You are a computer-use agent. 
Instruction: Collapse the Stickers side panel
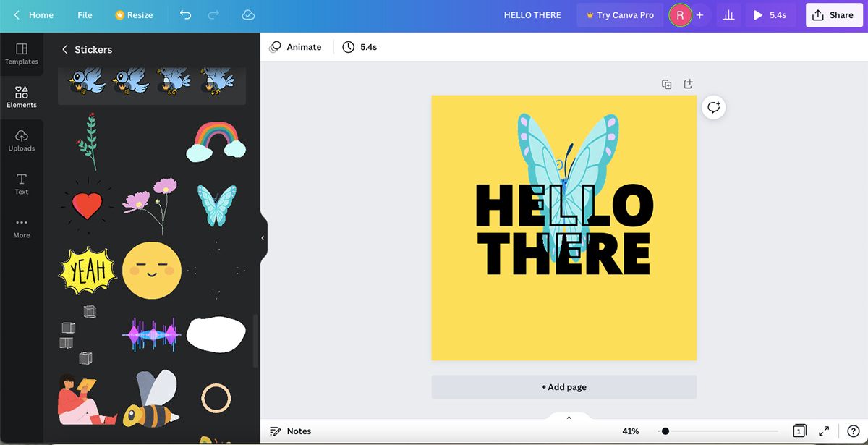pos(262,237)
